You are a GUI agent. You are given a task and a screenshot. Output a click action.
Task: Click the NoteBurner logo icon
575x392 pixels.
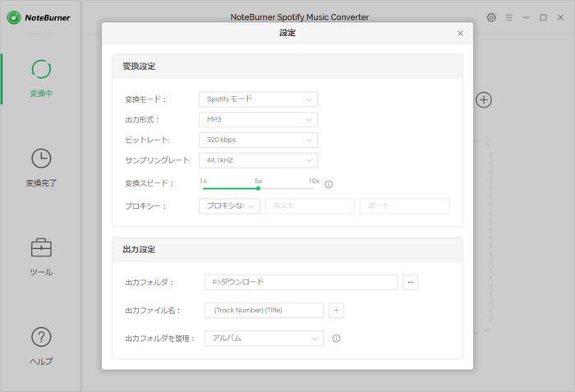(x=14, y=17)
